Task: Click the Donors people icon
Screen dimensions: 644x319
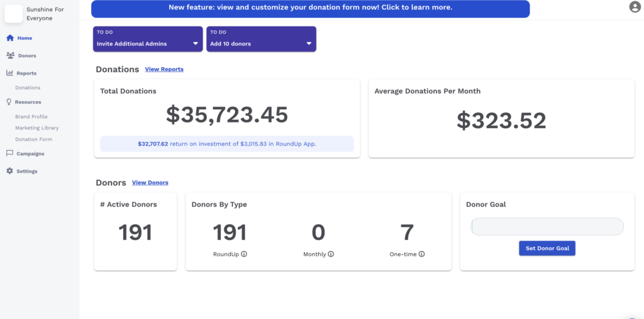Action: pyautogui.click(x=10, y=55)
